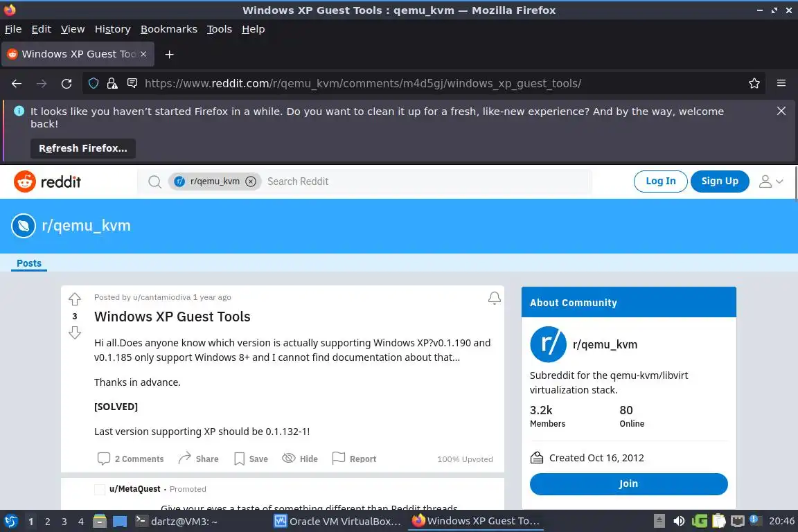
Task: Go back using the browser back arrow
Action: (17, 84)
